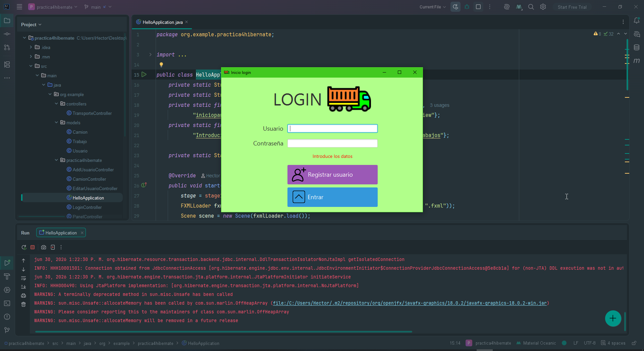The height and width of the screenshot is (351, 644).
Task: Close HelloApplication tab in Run panel
Action: (82, 233)
